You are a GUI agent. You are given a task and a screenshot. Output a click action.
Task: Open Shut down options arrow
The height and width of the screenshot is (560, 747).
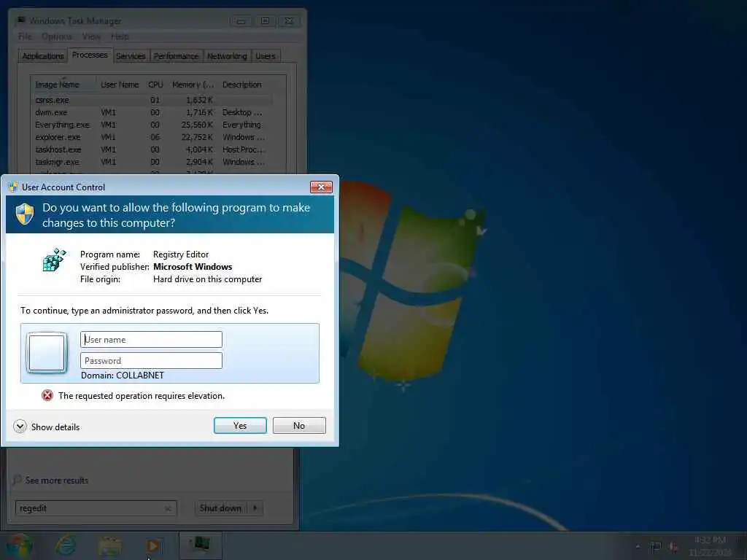click(x=255, y=508)
